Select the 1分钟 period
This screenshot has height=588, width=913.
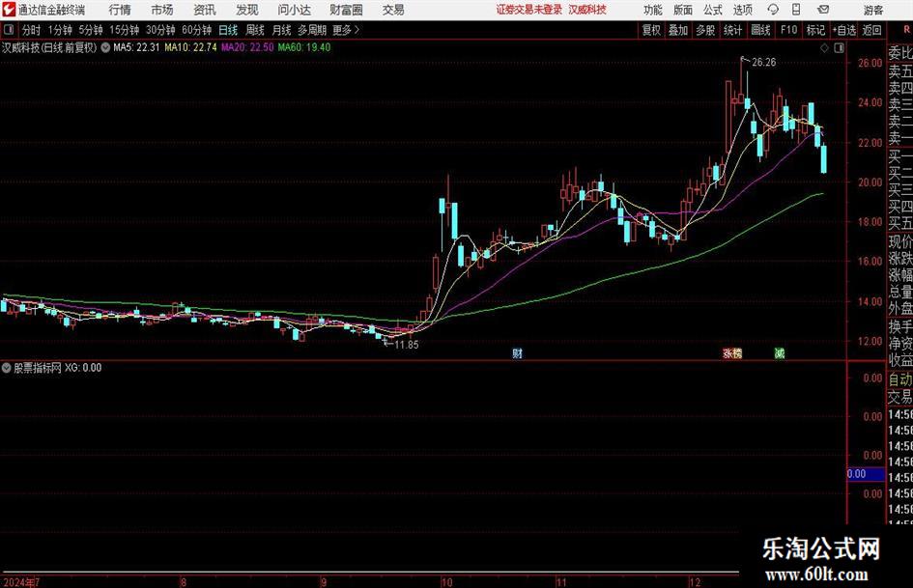point(60,30)
